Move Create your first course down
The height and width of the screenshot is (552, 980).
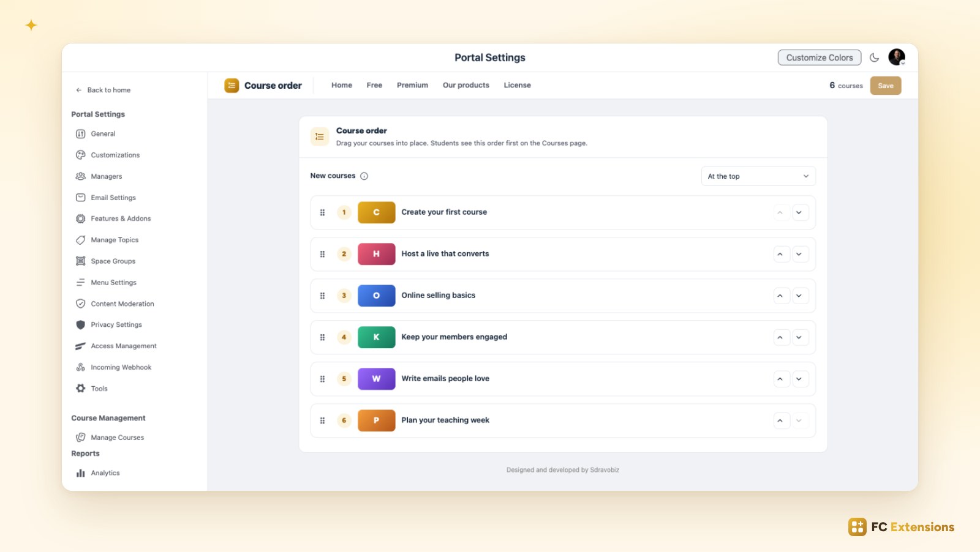pos(800,212)
